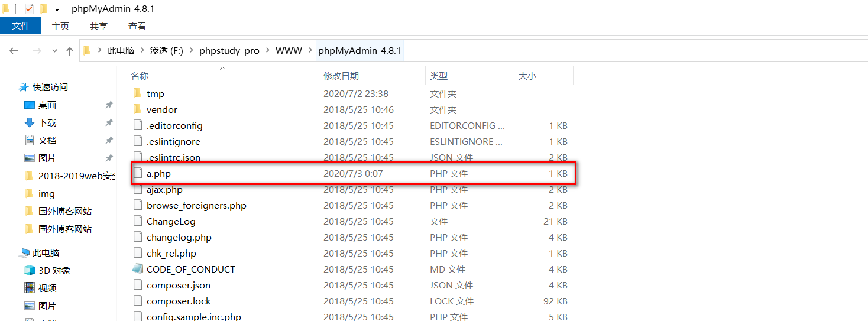Screen dimensions: 868x321
Task: Expand chevron after 此电脑 breadcrumb
Action: click(x=142, y=51)
